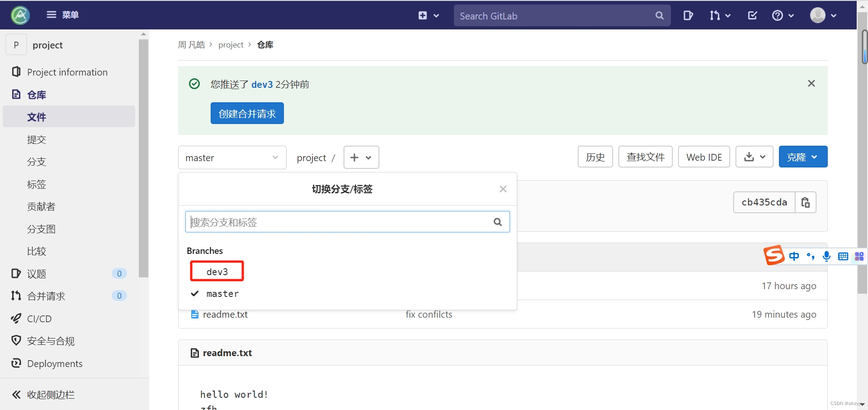Open the GitLab home logo icon
The image size is (868, 410).
pos(19,15)
